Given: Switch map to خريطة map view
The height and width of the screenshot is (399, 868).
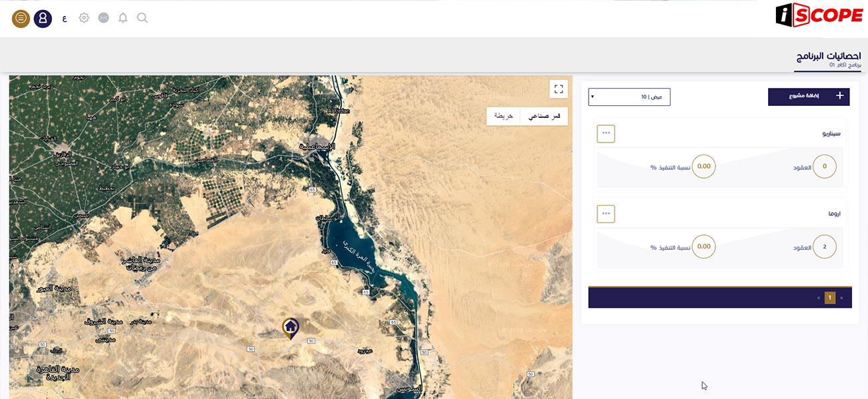Looking at the screenshot, I should tap(503, 116).
